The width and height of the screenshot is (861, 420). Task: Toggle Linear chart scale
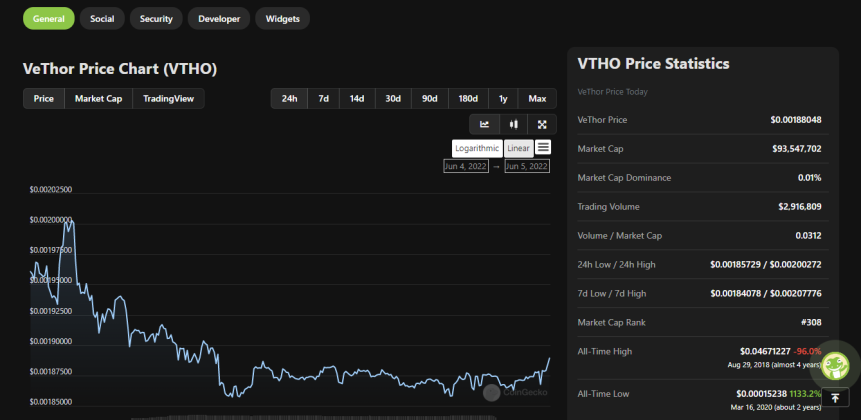click(518, 148)
